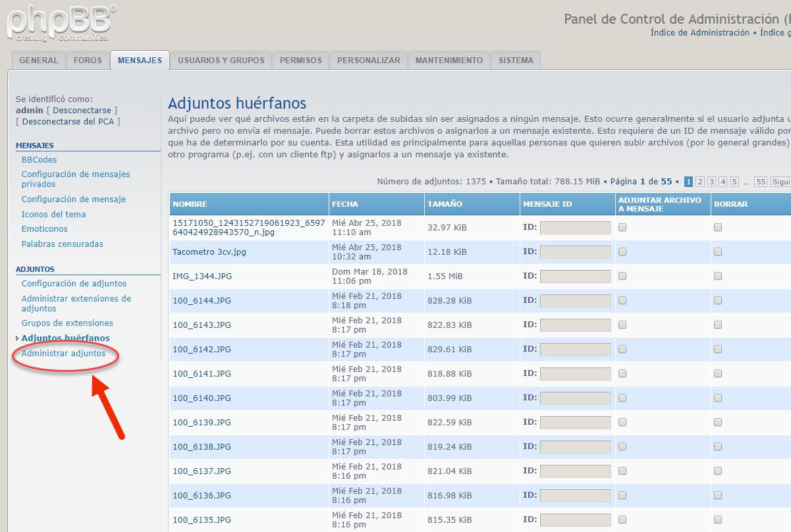Select the SISTEMA tab
Viewport: 791px width, 532px height.
[516, 60]
